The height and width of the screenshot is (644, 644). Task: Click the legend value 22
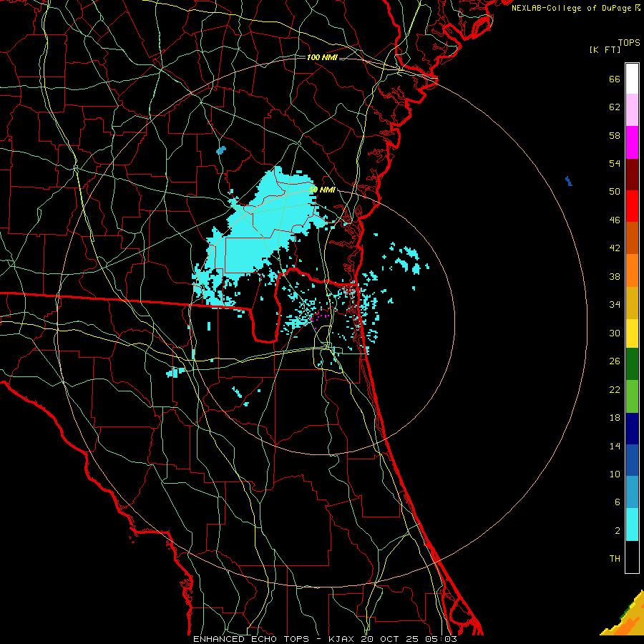(615, 390)
